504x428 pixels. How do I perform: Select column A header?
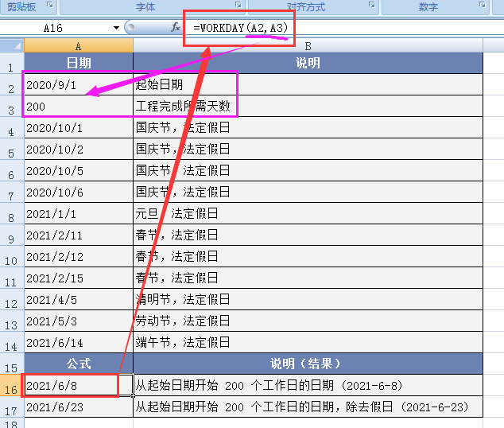point(79,45)
